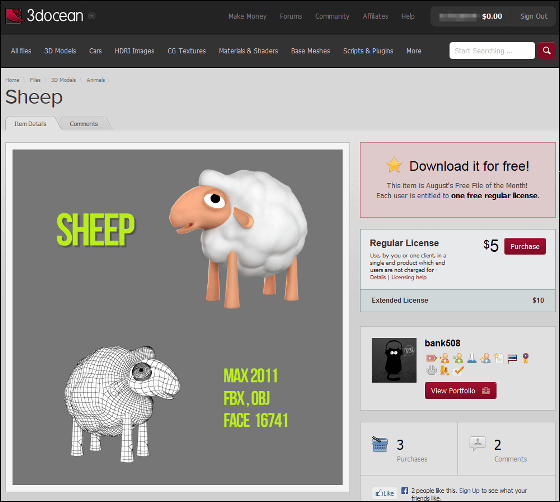The height and width of the screenshot is (502, 560).
Task: Click the View Portfolio button
Action: 460,391
